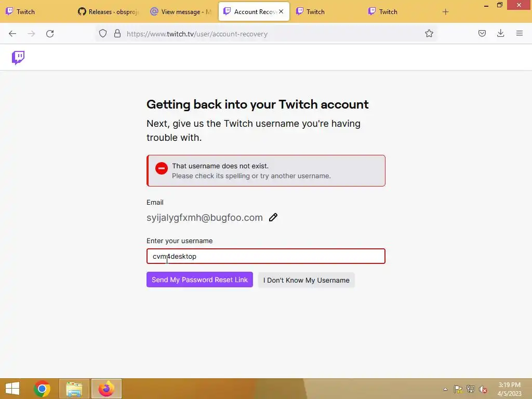Image resolution: width=532 pixels, height=399 pixels.
Task: Edit the email using the pencil icon
Action: tap(273, 217)
